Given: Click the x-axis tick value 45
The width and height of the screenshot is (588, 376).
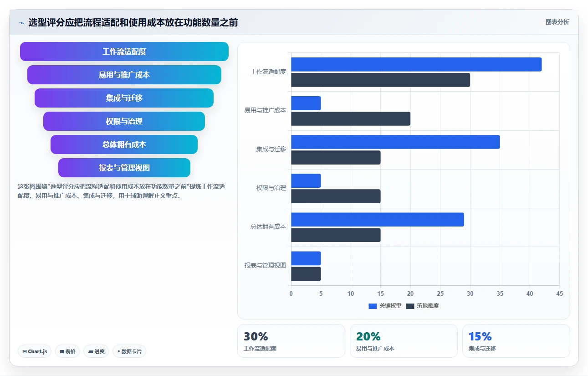Looking at the screenshot, I should (x=559, y=294).
